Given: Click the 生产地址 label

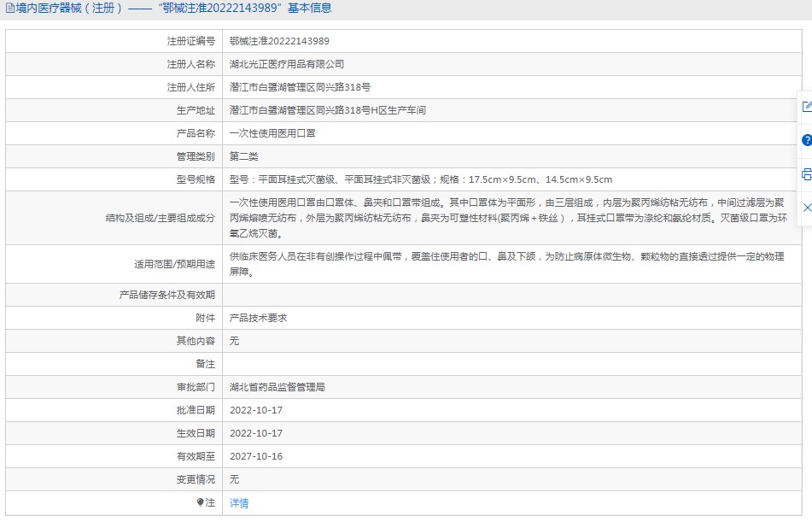Looking at the screenshot, I should [x=196, y=110].
